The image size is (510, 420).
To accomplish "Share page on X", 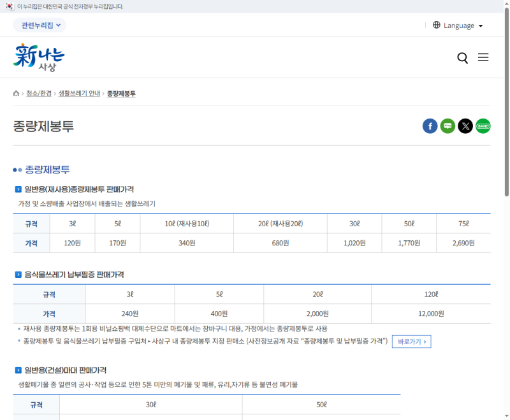I will click(465, 126).
